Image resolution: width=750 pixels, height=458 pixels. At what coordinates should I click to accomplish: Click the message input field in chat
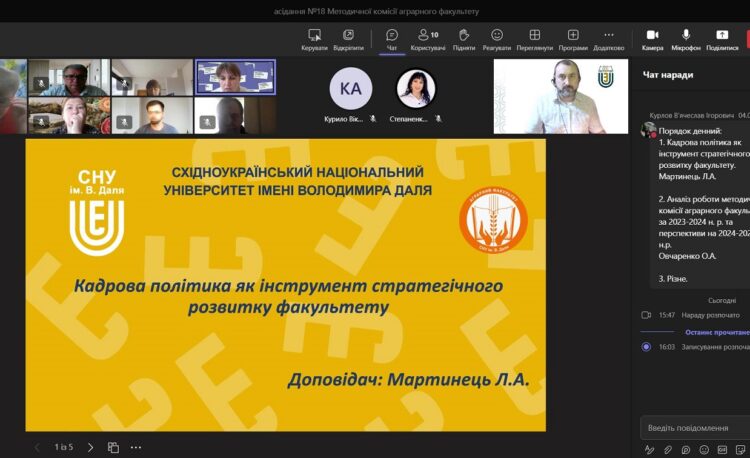coord(695,428)
